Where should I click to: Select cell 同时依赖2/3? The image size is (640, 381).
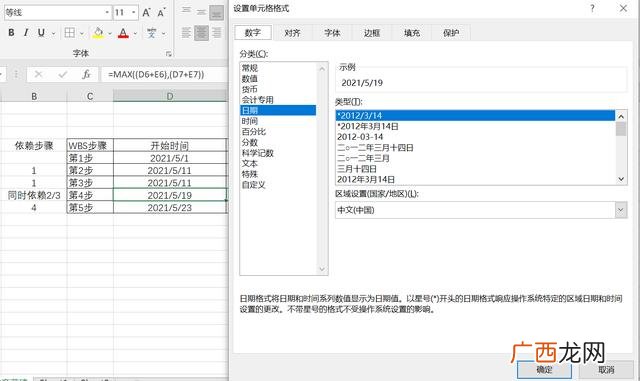[34, 195]
